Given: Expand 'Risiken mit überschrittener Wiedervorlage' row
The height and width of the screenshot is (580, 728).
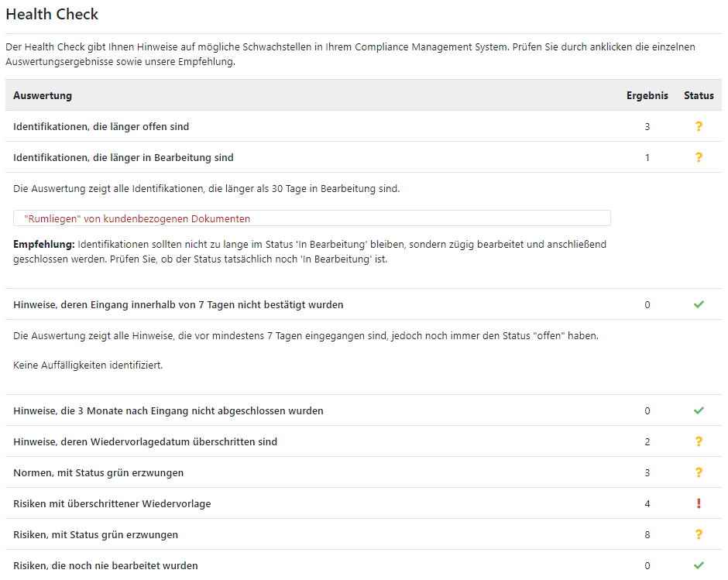Looking at the screenshot, I should click(x=112, y=503).
